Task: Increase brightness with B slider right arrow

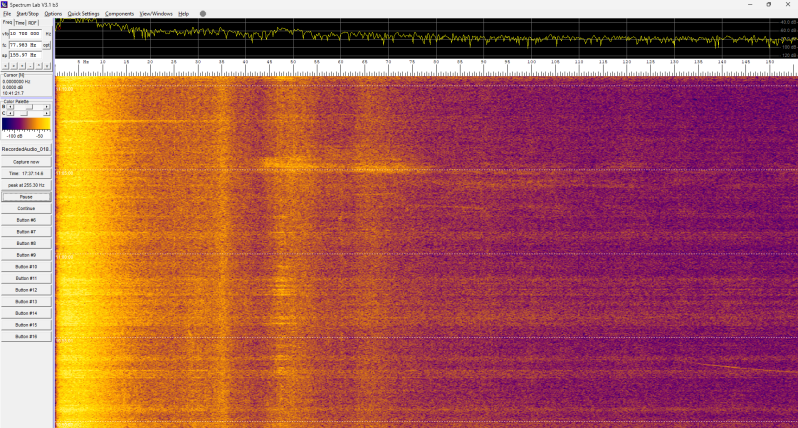Action: [47, 107]
